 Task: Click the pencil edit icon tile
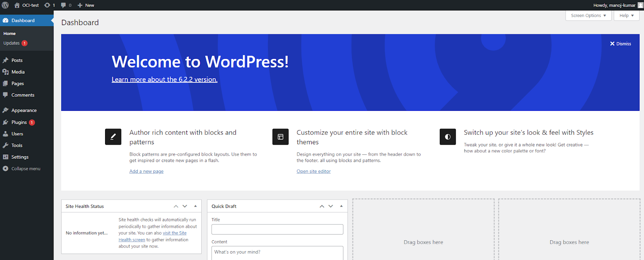[x=113, y=137]
